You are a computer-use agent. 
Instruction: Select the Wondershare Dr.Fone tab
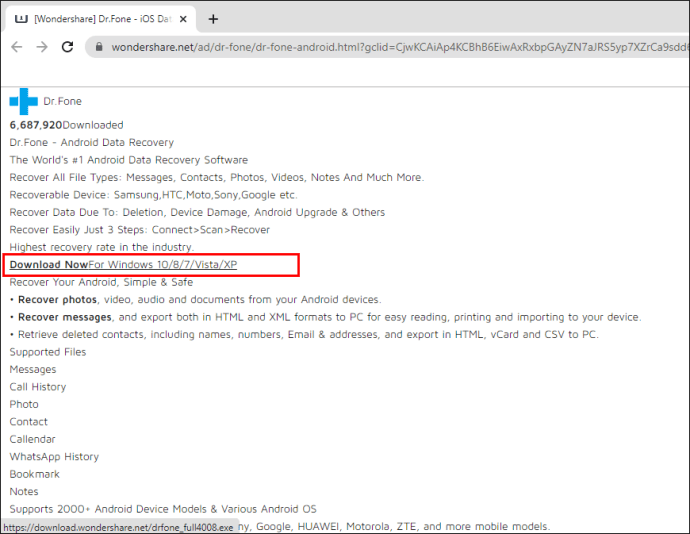tap(99, 19)
